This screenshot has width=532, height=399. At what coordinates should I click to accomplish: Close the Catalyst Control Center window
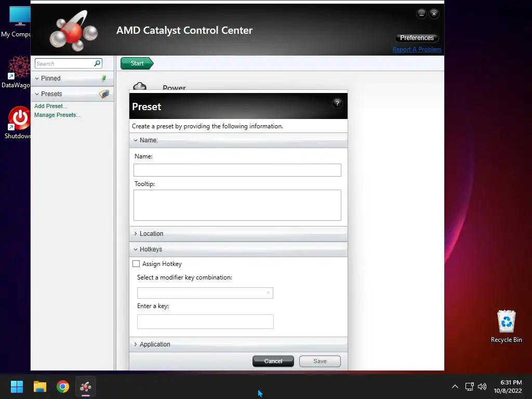pos(434,14)
